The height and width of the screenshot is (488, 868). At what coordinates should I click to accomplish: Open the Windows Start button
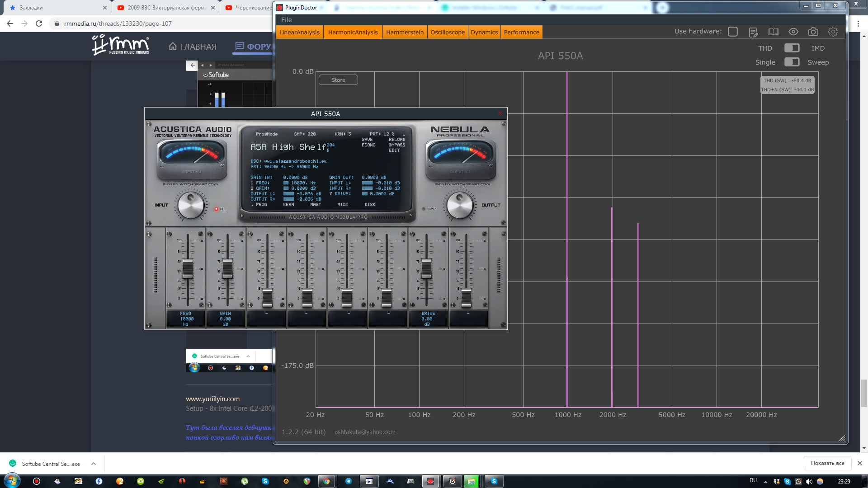tap(12, 481)
